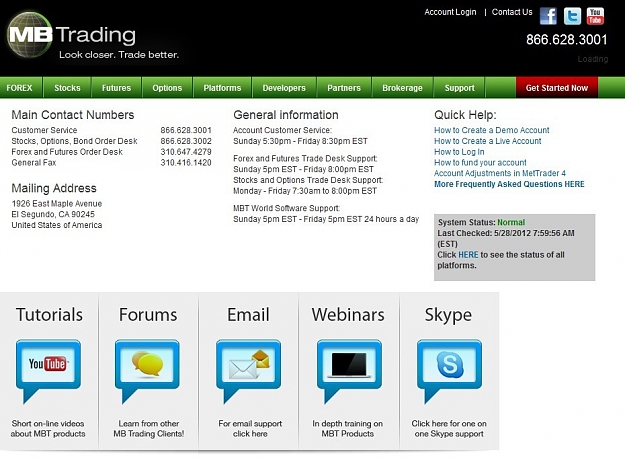The width and height of the screenshot is (625, 460).
Task: Open the Twitter icon in header
Action: (x=572, y=16)
